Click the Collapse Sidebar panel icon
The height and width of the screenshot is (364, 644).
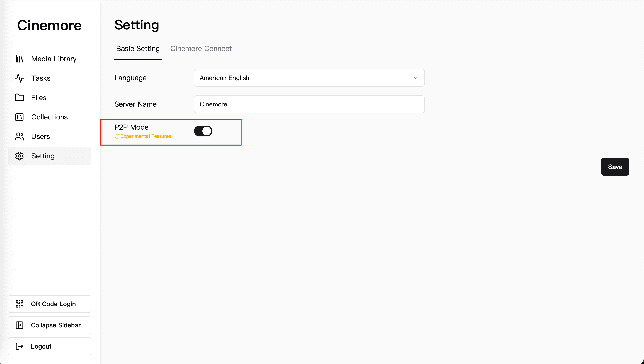tap(19, 325)
